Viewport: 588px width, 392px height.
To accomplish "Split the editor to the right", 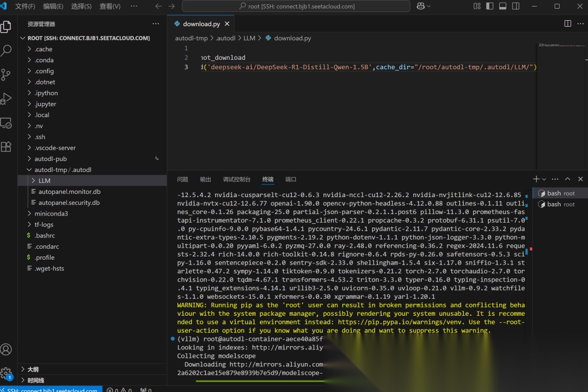I will point(568,23).
